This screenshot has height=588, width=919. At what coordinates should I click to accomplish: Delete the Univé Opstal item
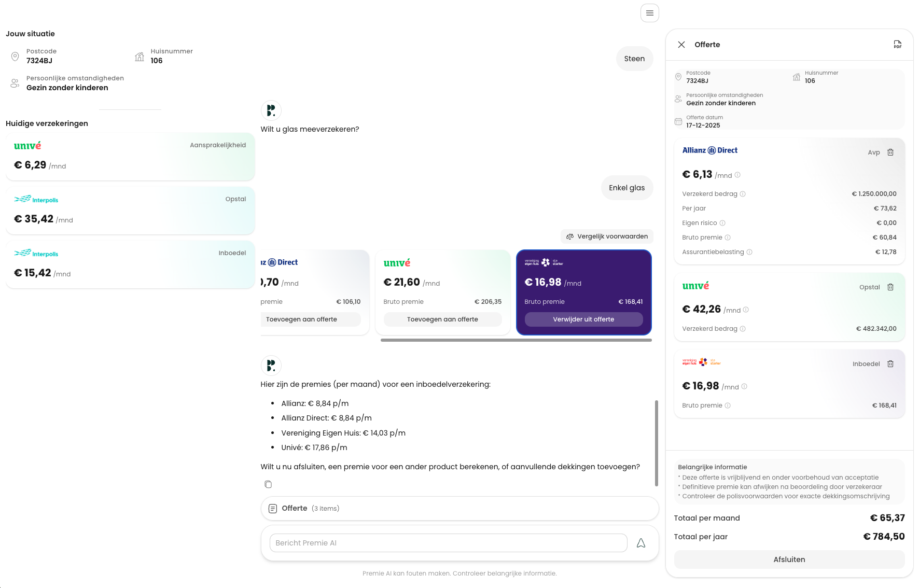click(x=890, y=287)
